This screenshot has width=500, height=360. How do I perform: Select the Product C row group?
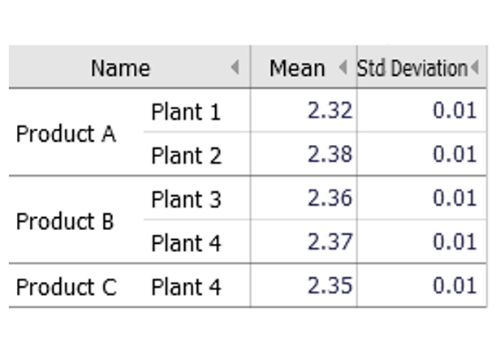(66, 287)
